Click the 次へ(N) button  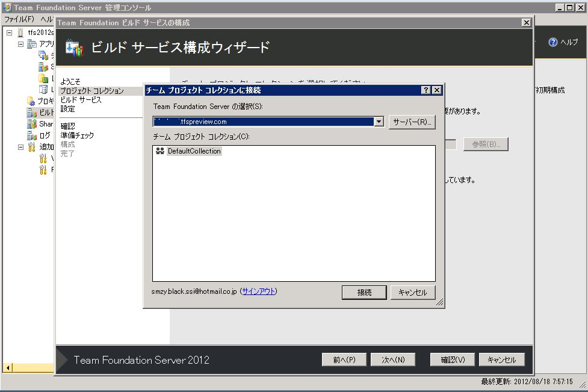392,359
